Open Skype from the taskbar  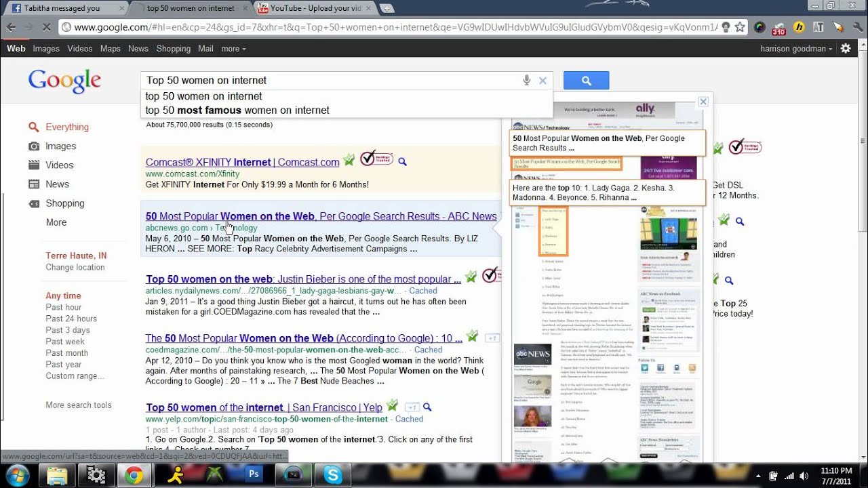333,475
